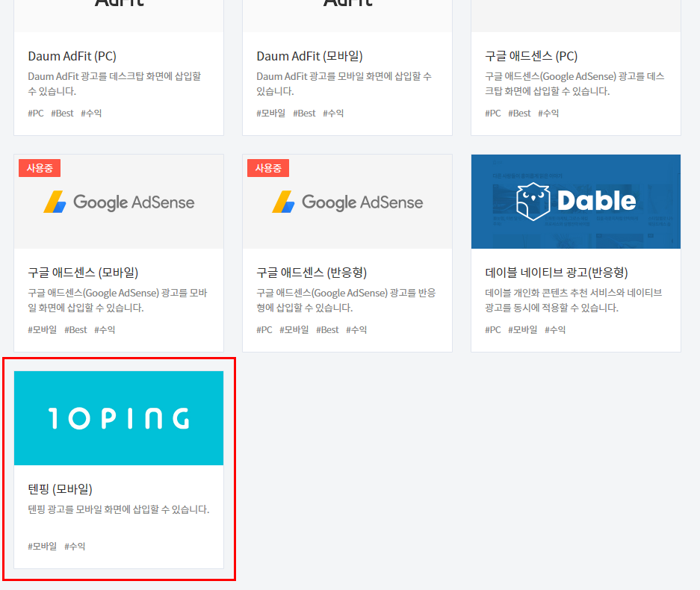700x590 pixels.
Task: Select #Best tag under 구글 애드센스 (모바일)
Action: (75, 330)
